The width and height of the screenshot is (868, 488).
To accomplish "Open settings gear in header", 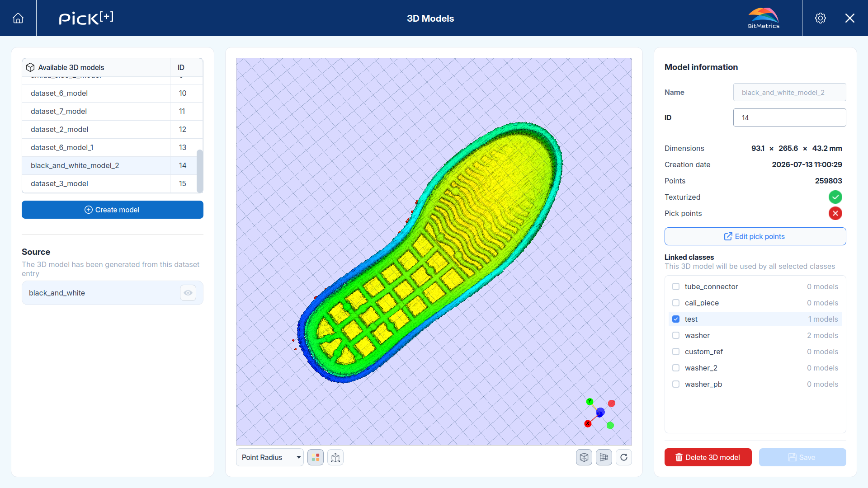I will [821, 18].
